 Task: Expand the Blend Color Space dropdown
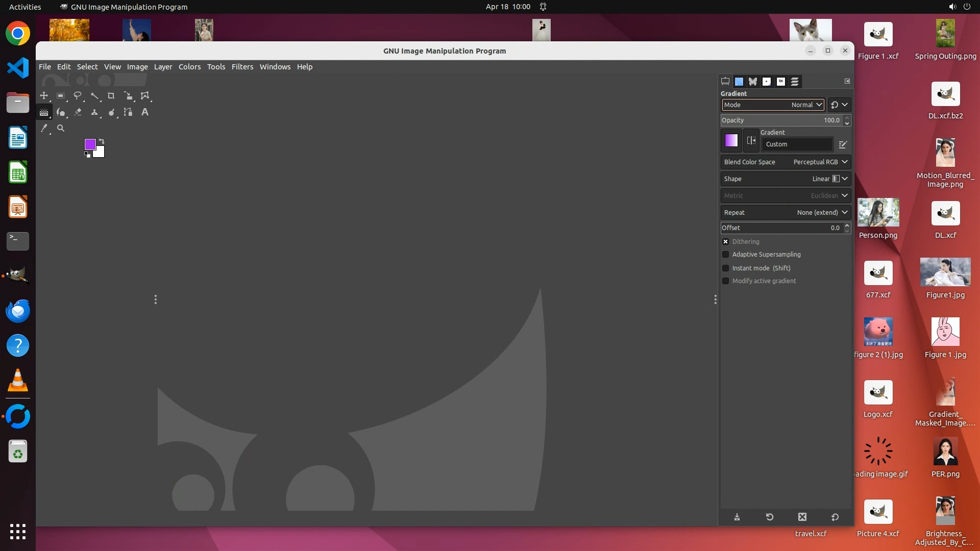pos(786,162)
